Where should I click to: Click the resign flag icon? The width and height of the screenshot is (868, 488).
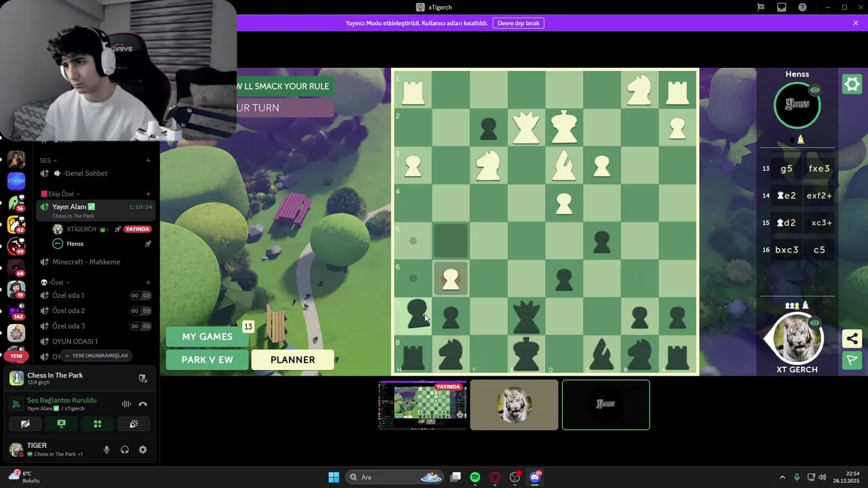click(852, 360)
